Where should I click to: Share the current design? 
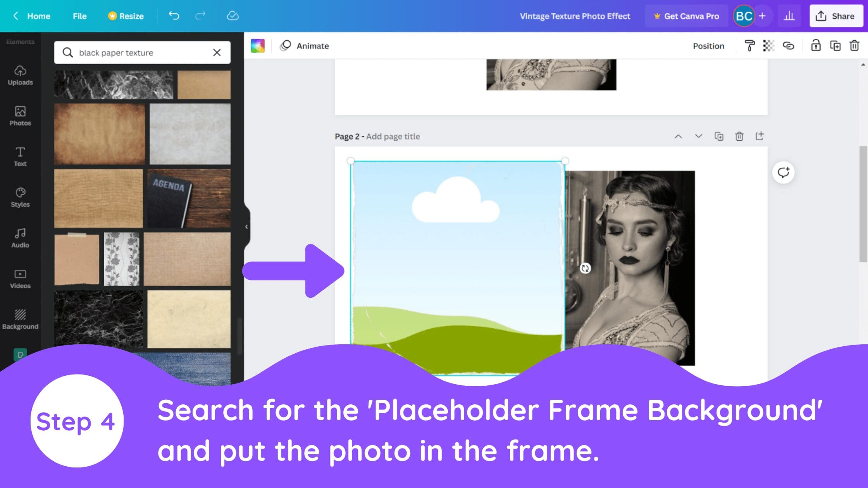838,16
